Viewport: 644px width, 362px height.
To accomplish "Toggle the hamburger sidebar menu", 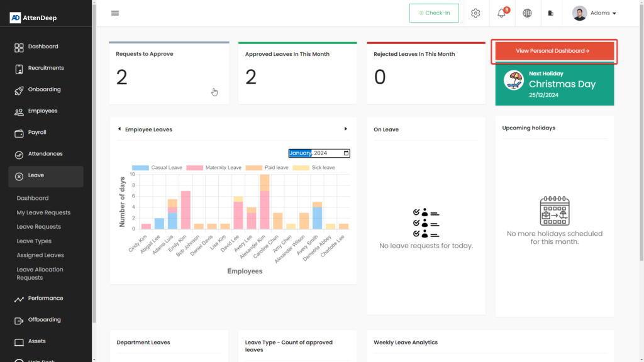I will tap(114, 13).
